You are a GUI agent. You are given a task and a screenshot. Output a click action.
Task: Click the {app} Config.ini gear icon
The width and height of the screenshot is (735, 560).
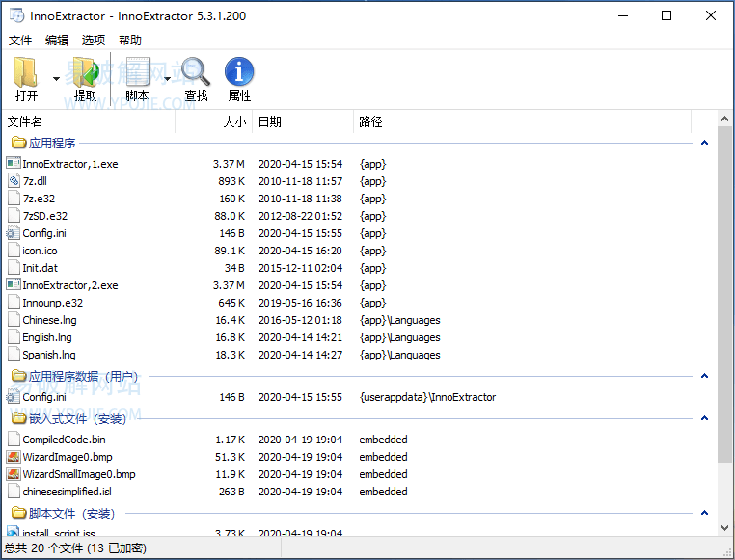(x=14, y=233)
